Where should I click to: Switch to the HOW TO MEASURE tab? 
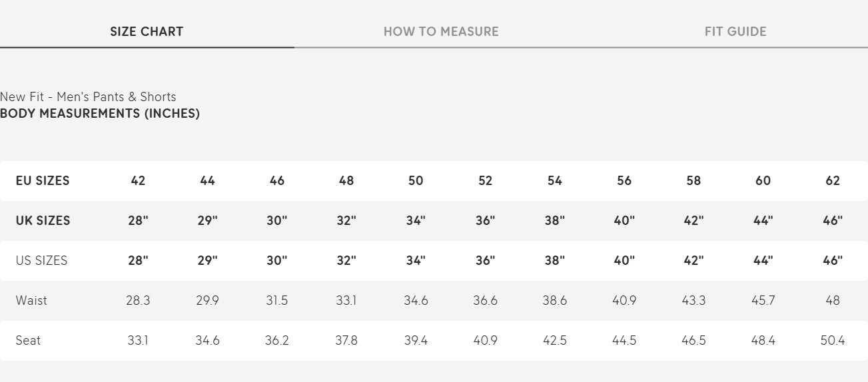coord(441,31)
